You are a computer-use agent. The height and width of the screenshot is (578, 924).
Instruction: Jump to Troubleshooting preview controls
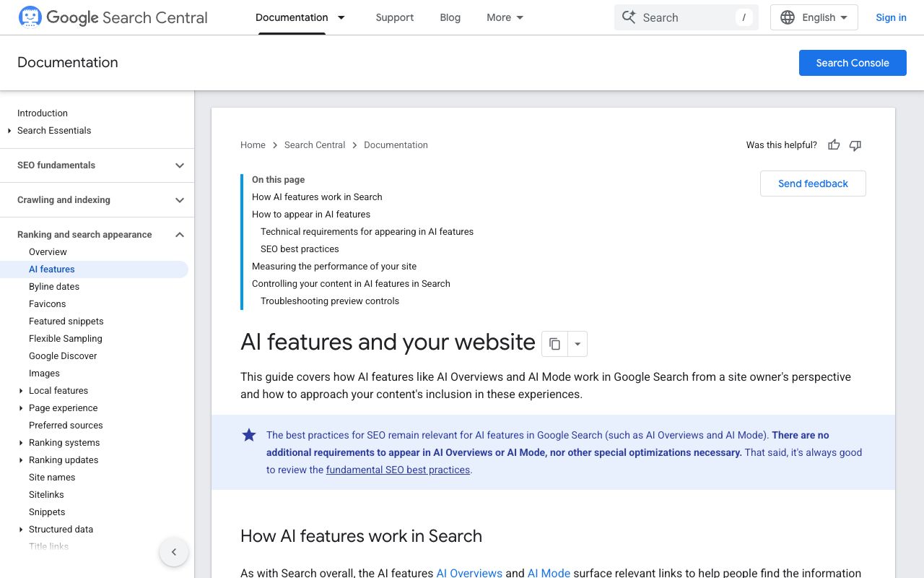click(x=330, y=301)
